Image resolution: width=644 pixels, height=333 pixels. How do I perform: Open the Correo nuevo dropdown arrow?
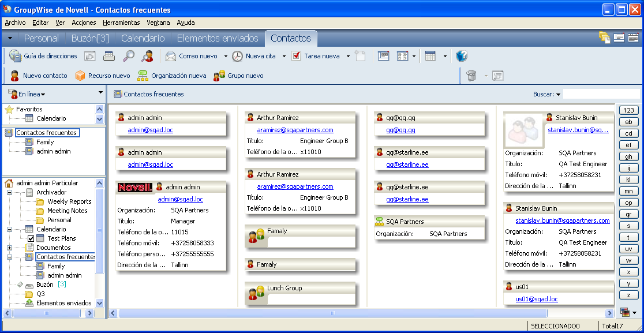[226, 56]
